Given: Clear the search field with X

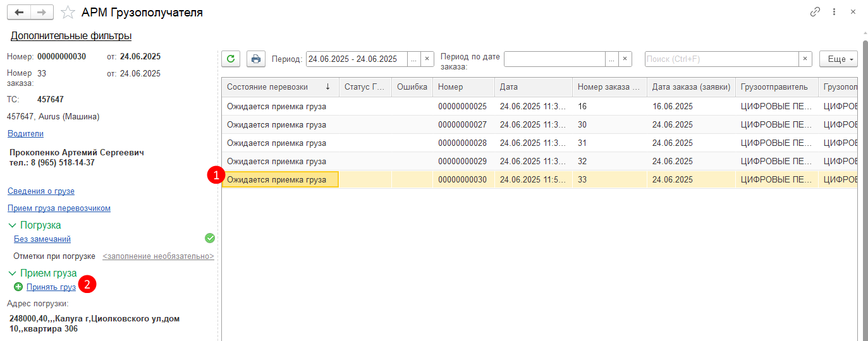Looking at the screenshot, I should (805, 59).
